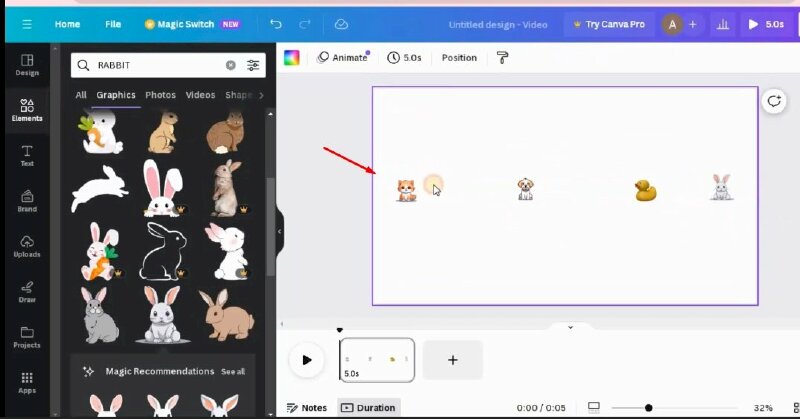Image resolution: width=800 pixels, height=419 pixels.
Task: Switch to the Photos tab
Action: click(x=160, y=95)
